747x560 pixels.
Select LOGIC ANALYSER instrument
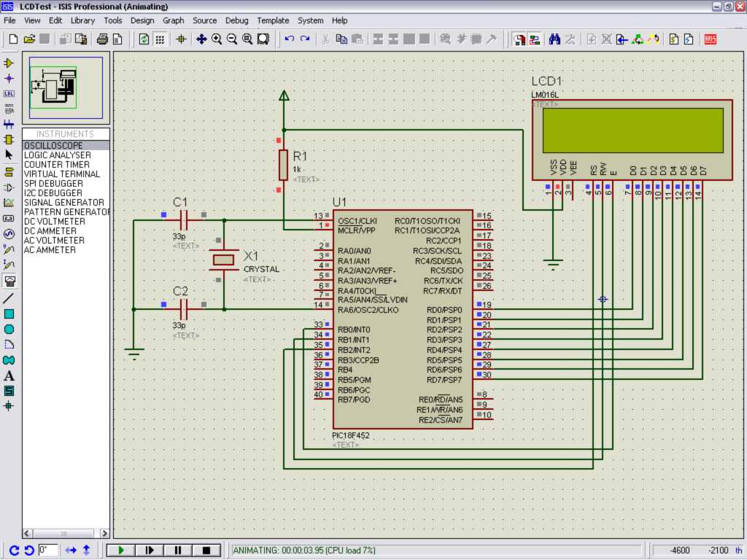(x=66, y=155)
